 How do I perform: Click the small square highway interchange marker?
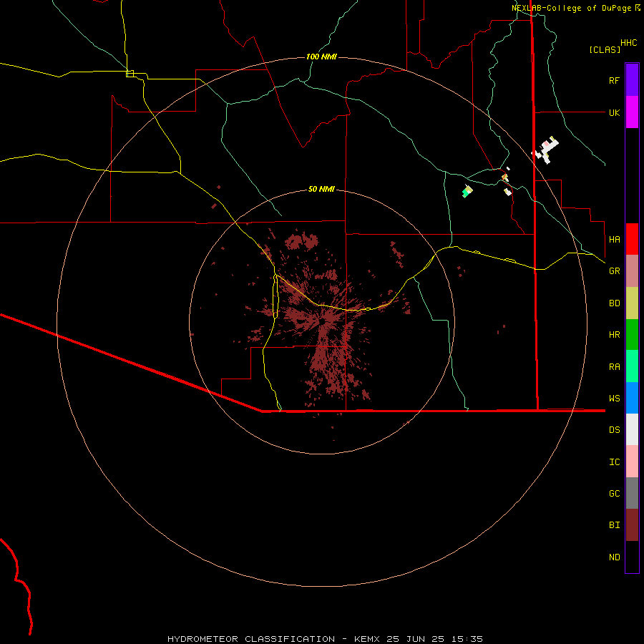click(x=130, y=74)
